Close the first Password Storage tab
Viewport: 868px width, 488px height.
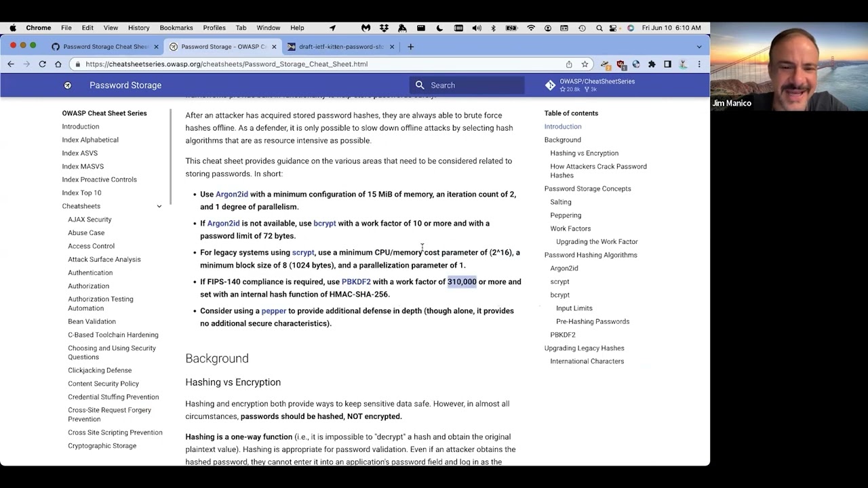156,47
